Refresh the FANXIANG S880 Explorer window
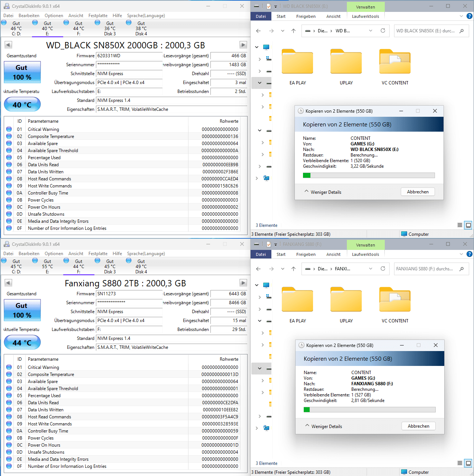The image size is (474, 476). 383,269
